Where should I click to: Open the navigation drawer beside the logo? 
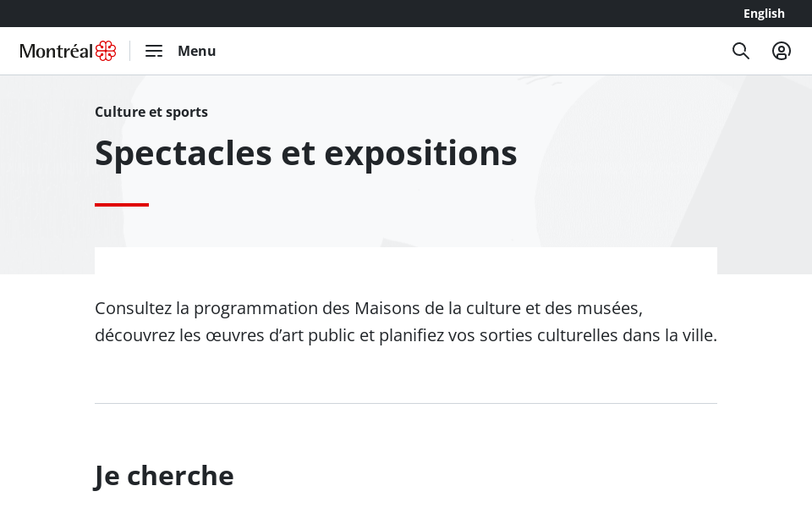(154, 51)
